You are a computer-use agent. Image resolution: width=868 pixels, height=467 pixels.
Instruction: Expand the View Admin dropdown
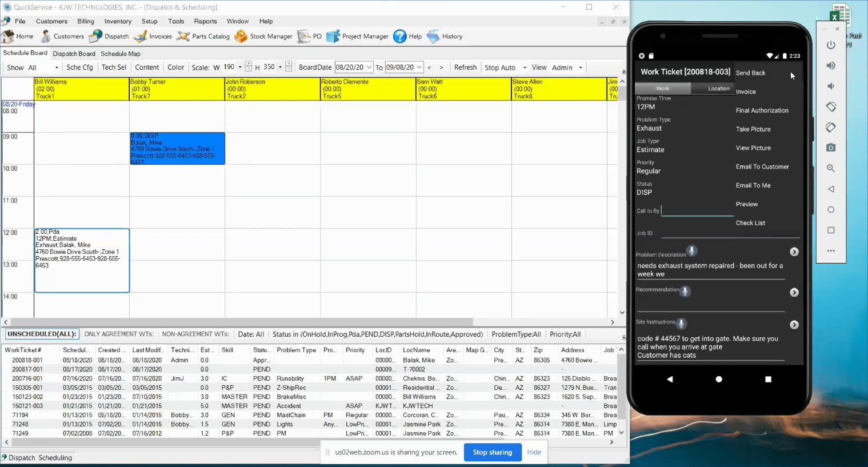click(x=581, y=68)
